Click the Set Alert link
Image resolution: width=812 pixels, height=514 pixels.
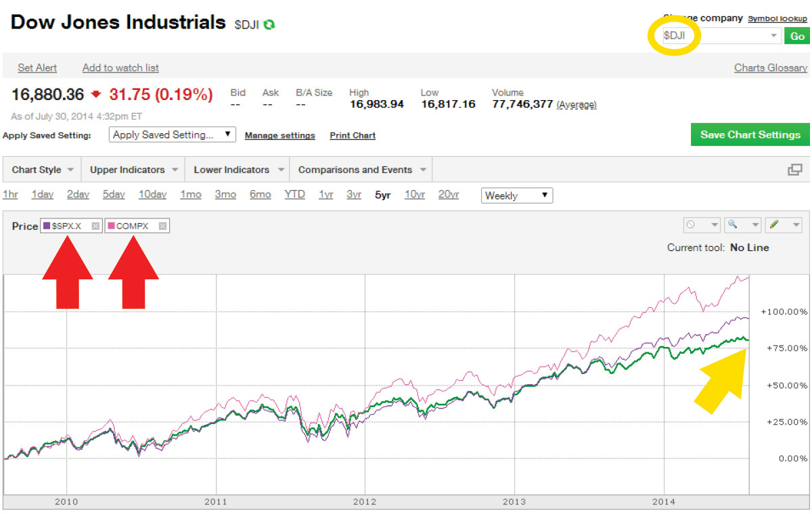point(37,68)
